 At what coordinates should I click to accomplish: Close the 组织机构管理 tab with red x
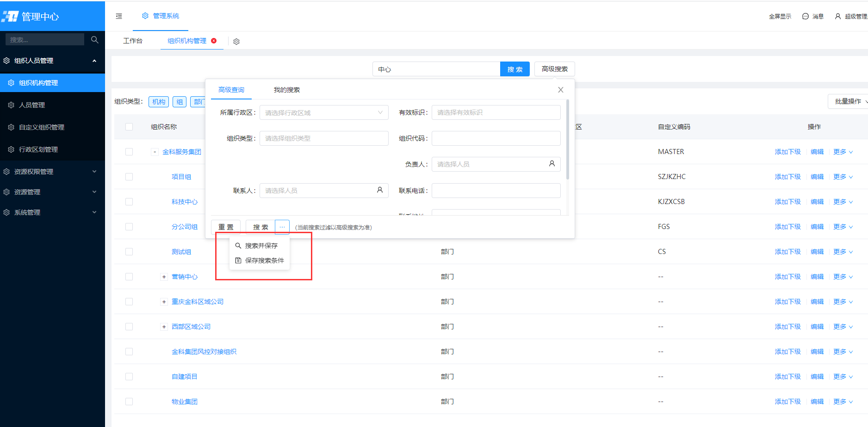coord(214,41)
